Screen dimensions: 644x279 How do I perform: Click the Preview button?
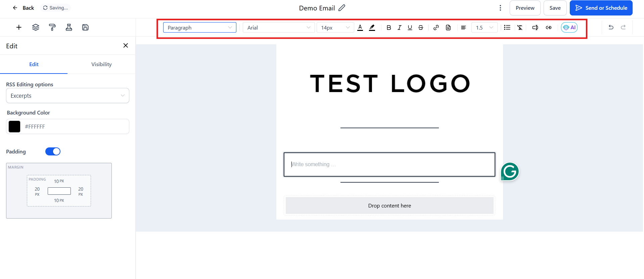coord(525,8)
